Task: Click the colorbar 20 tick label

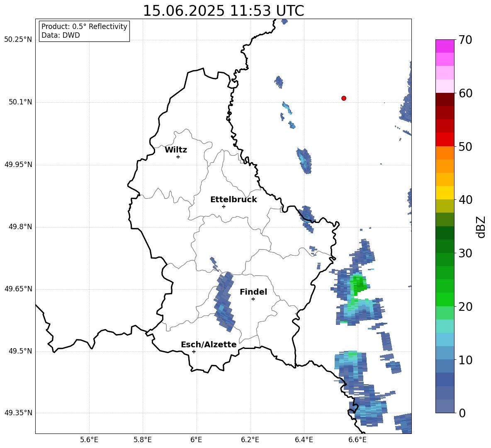Action: 466,307
